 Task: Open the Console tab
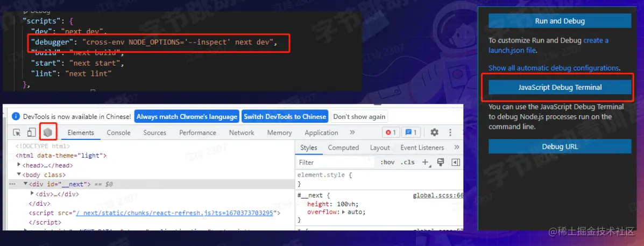tap(119, 132)
